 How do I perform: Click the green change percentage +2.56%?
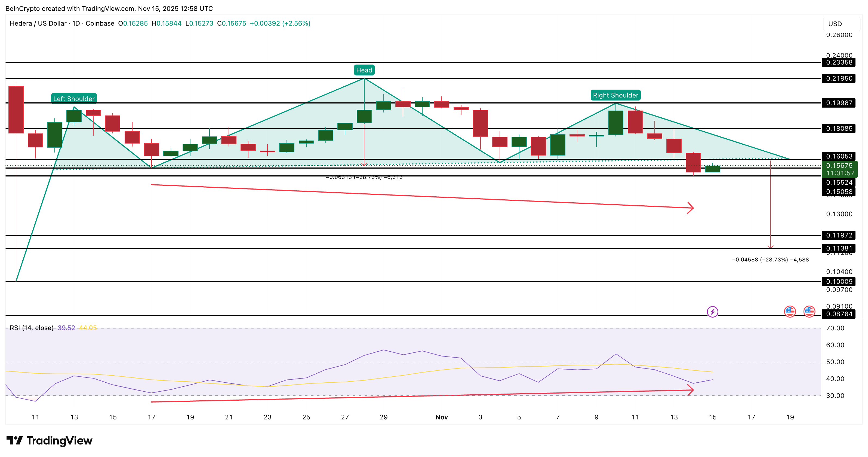pyautogui.click(x=297, y=24)
